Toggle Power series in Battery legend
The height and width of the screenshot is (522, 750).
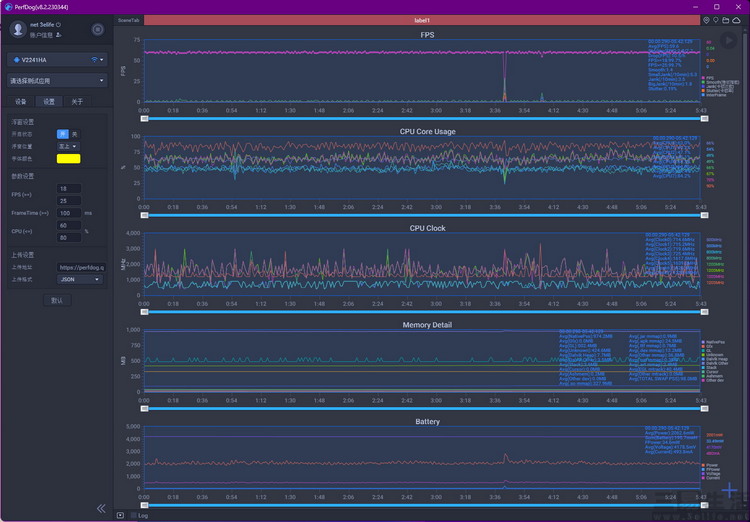(x=710, y=465)
